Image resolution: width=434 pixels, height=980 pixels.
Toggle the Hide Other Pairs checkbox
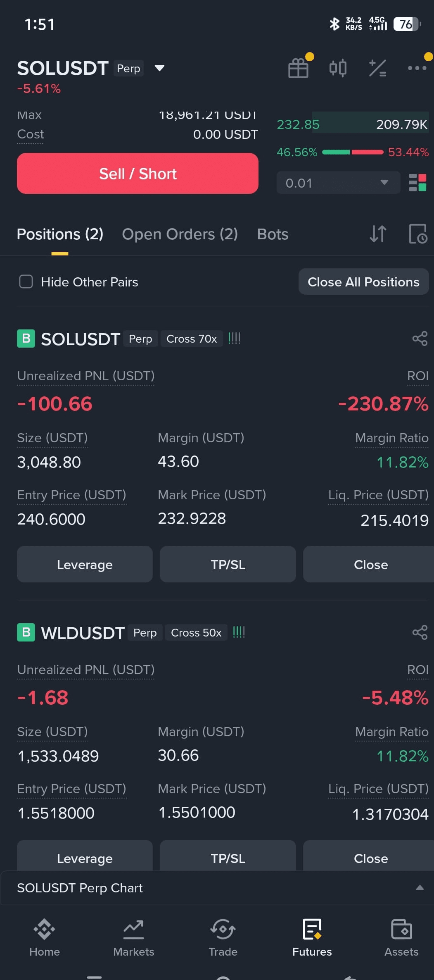[26, 281]
